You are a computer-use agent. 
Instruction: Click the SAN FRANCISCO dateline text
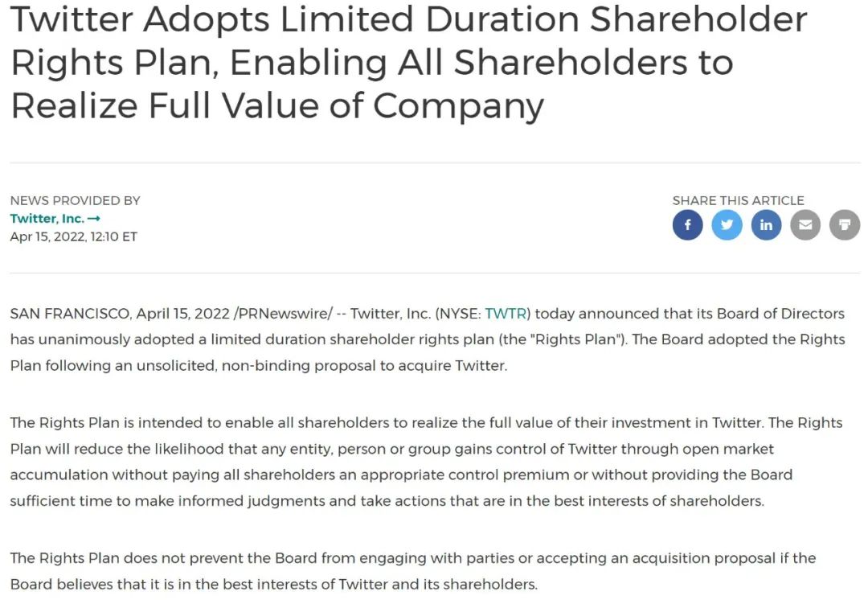point(71,314)
